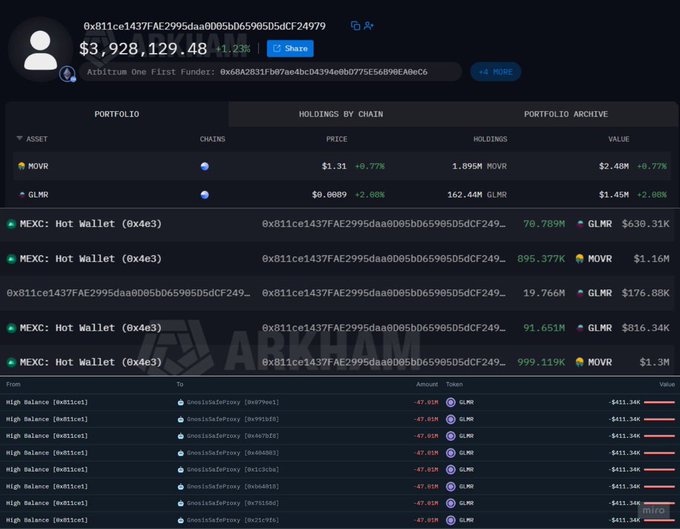Open GnosisSafeProxy [0x21c9f6] recipient

[x=233, y=520]
